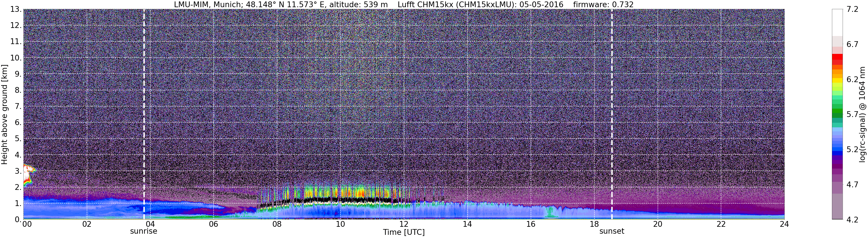Click the dashed sunset line in the plot
Viewport: 868px width, 238px height.
click(x=612, y=114)
